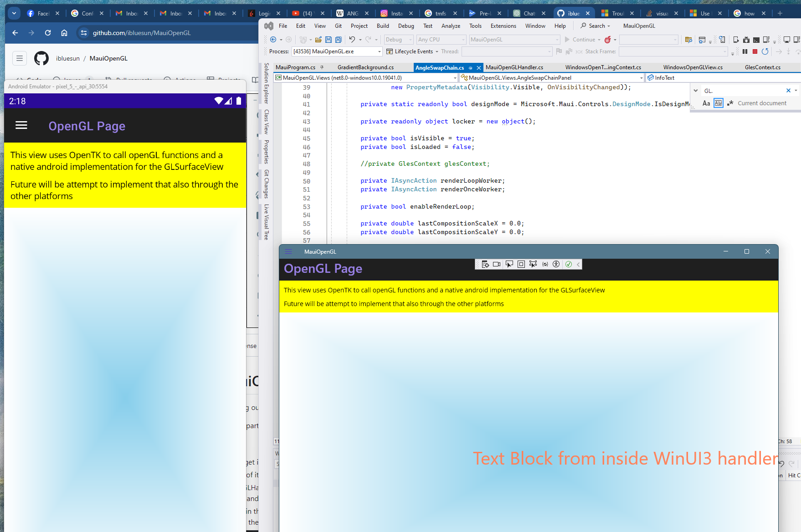Go back in the browser
The height and width of the screenshot is (532, 801).
(15, 33)
